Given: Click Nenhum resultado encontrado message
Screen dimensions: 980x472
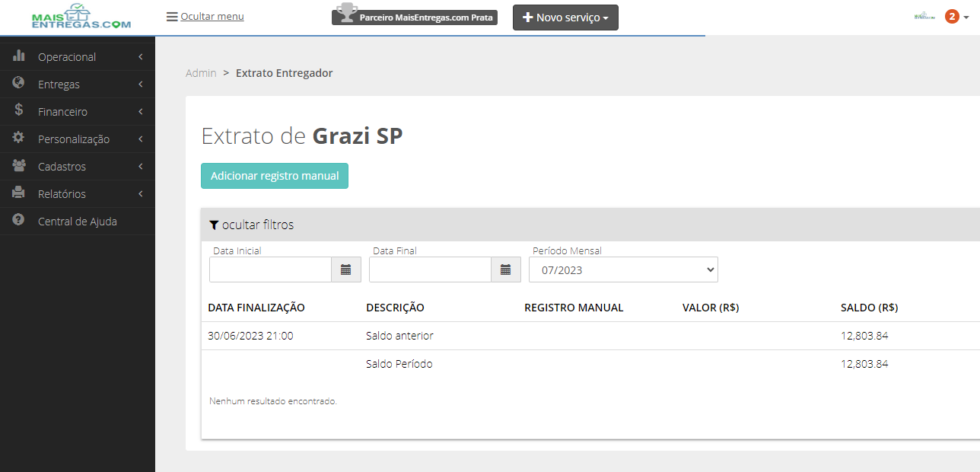Looking at the screenshot, I should pos(272,400).
